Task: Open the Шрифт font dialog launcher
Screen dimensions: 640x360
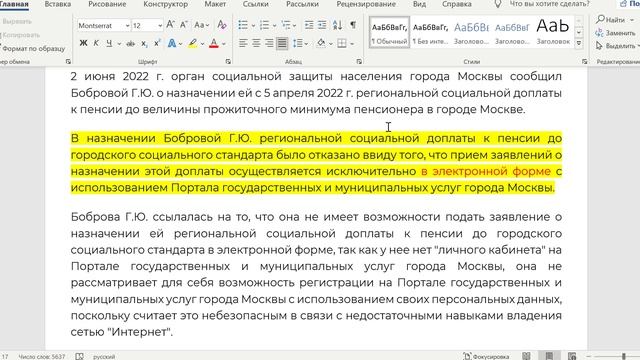Action: click(x=228, y=62)
